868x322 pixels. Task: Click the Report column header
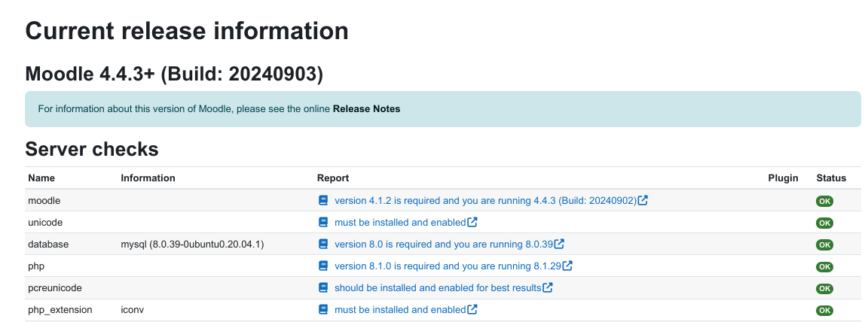click(x=333, y=178)
